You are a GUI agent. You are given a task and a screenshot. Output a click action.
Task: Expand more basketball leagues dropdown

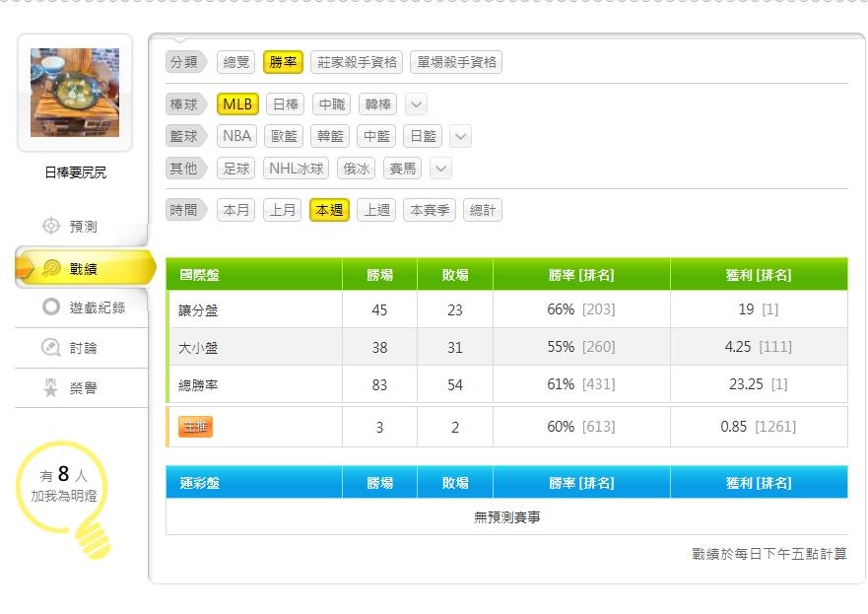coord(460,136)
